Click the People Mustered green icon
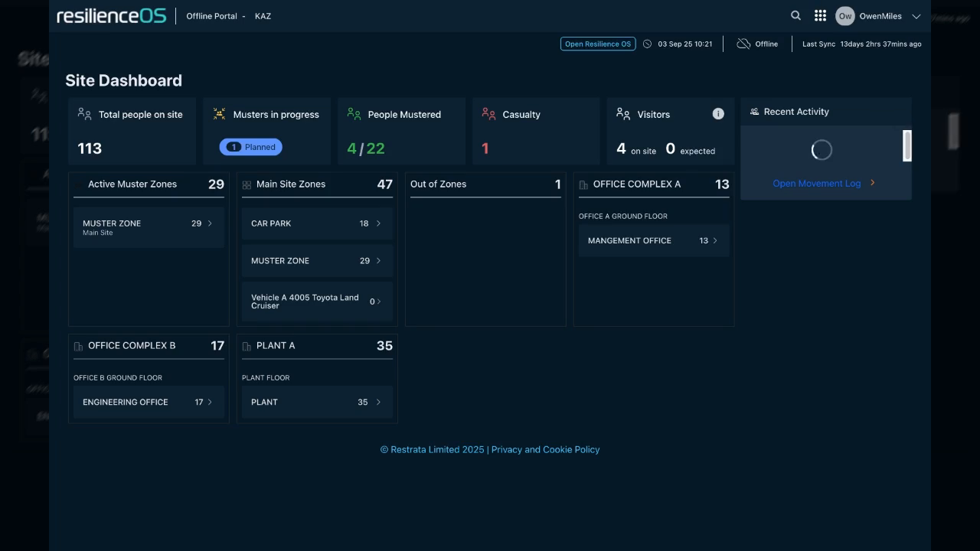This screenshot has height=551, width=980. point(354,114)
